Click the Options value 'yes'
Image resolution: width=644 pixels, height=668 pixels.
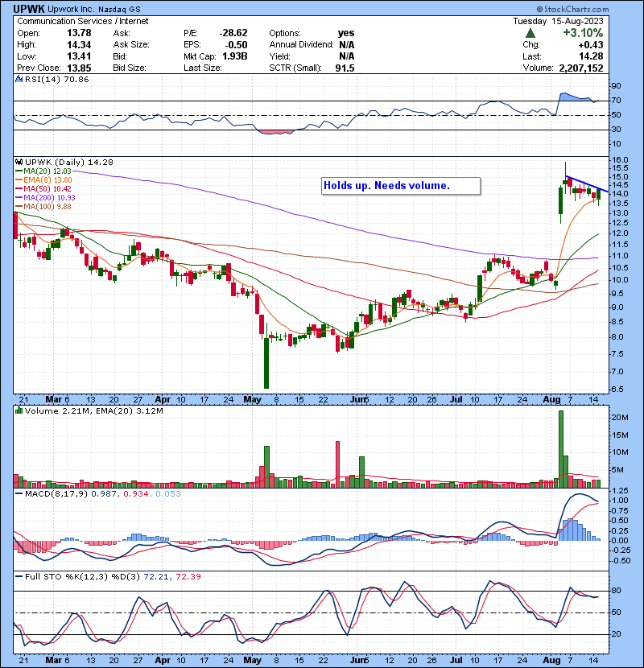pyautogui.click(x=346, y=33)
